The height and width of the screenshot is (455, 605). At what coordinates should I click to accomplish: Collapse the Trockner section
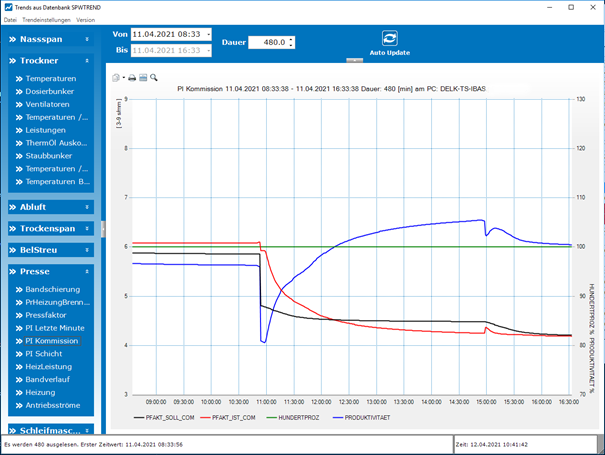point(87,61)
